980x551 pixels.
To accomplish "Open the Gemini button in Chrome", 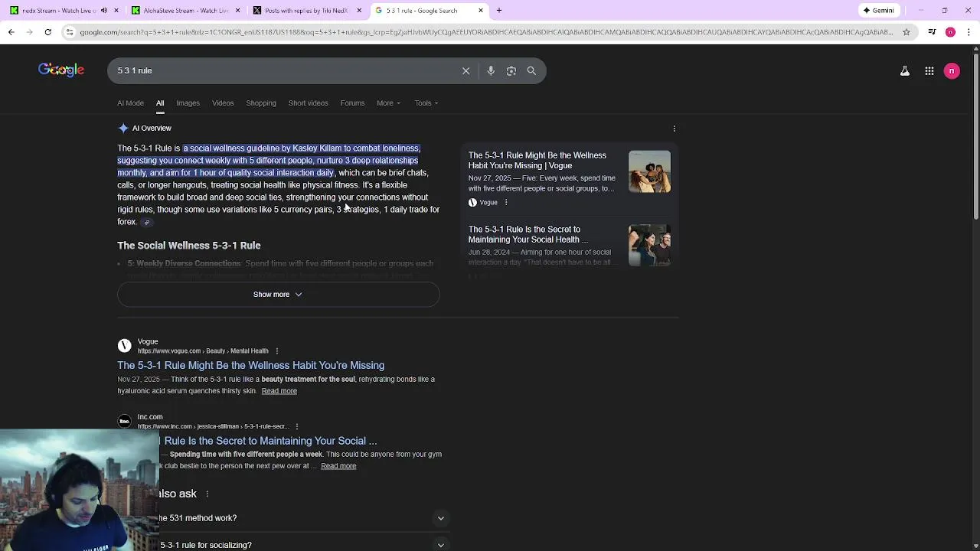I will click(x=879, y=11).
